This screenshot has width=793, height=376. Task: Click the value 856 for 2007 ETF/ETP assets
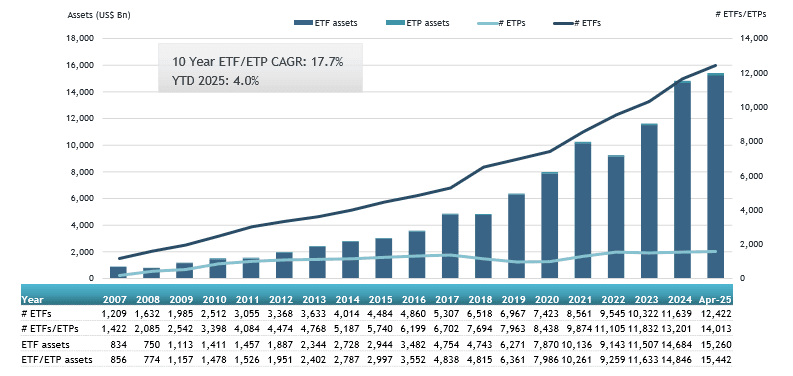pyautogui.click(x=120, y=360)
